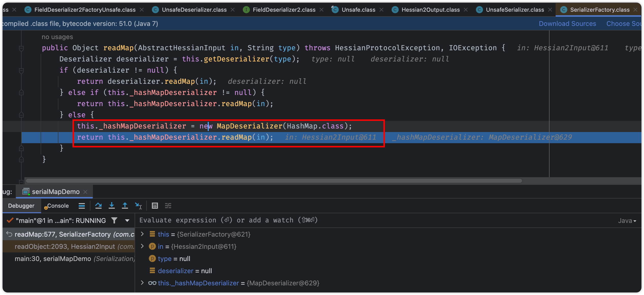Click the main thread RUNNING label
Viewport: 644px width, 295px height.
point(61,221)
